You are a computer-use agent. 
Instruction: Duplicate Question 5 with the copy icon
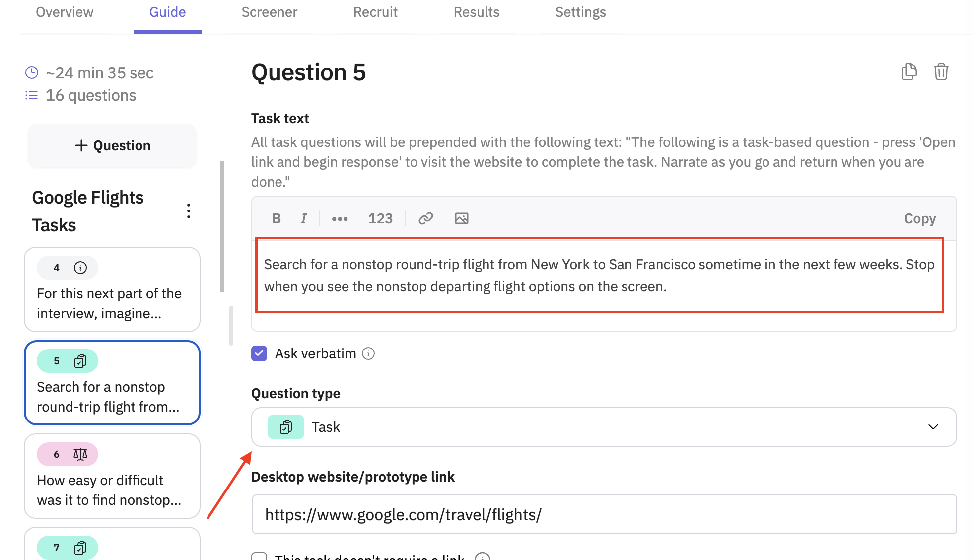pos(909,72)
